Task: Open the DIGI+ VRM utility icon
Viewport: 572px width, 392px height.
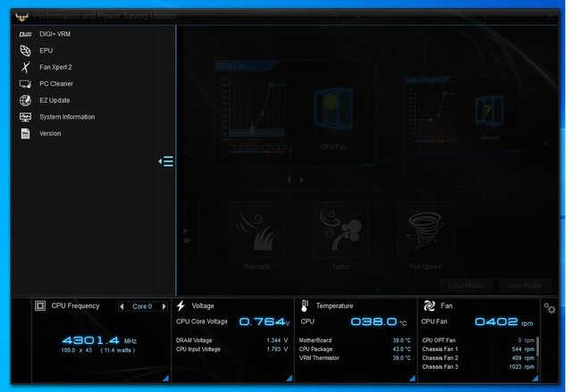Action: [25, 34]
